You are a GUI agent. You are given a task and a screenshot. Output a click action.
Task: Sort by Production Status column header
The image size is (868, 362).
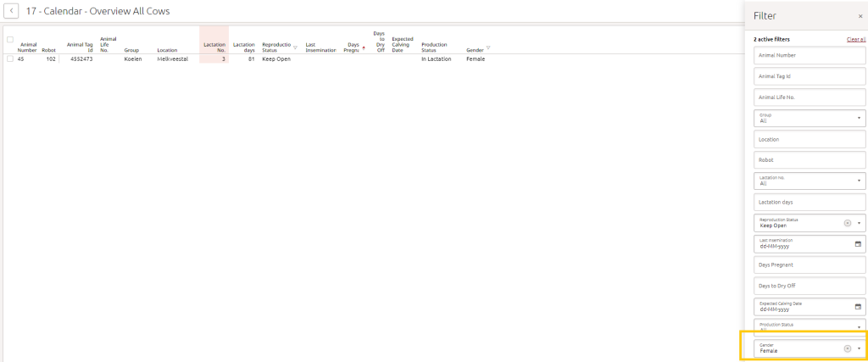(434, 47)
